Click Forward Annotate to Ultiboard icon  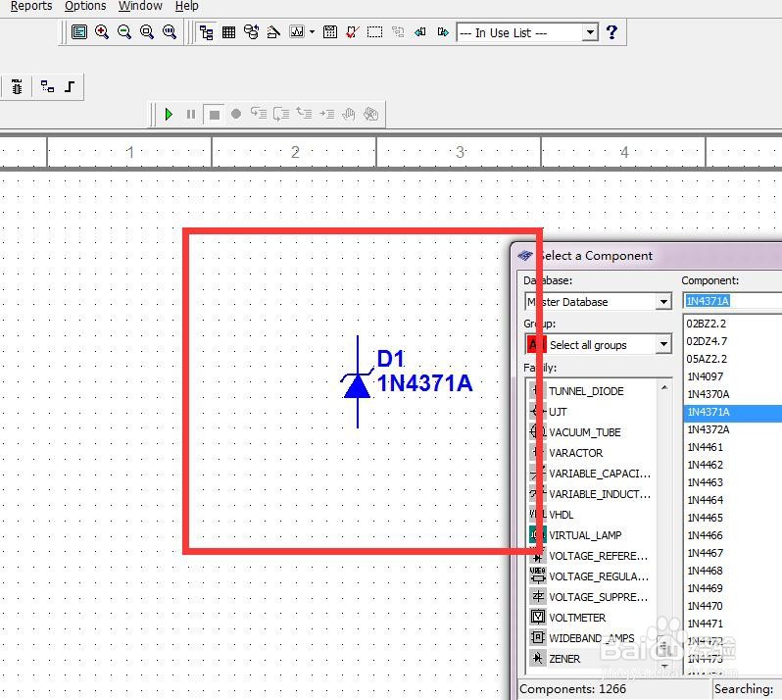pyautogui.click(x=442, y=32)
